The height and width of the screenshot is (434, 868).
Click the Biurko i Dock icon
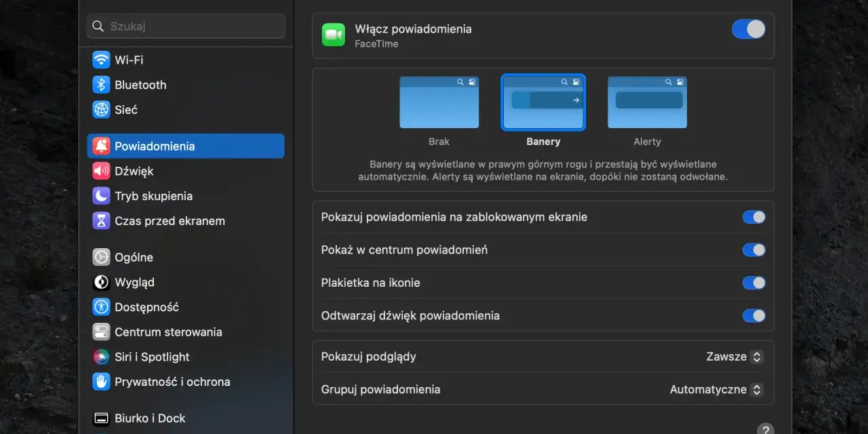tap(101, 418)
